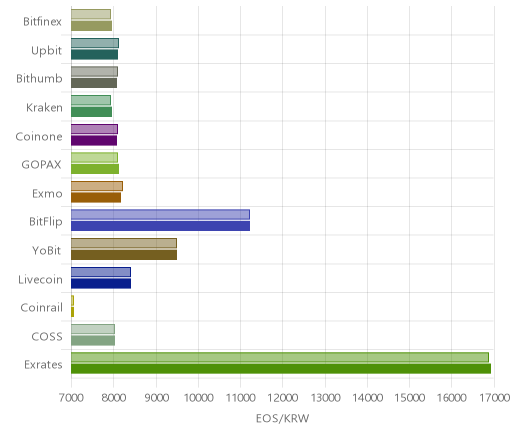The height and width of the screenshot is (436, 512).
Task: Click the olive Bitfinex lower bar
Action: coord(91,26)
